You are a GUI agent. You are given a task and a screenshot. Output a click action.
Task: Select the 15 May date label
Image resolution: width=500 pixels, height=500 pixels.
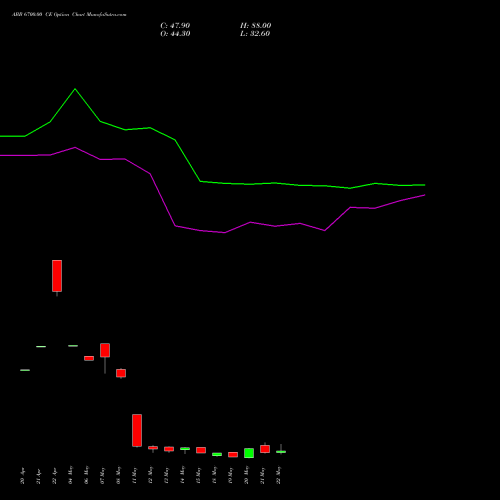click(x=198, y=475)
